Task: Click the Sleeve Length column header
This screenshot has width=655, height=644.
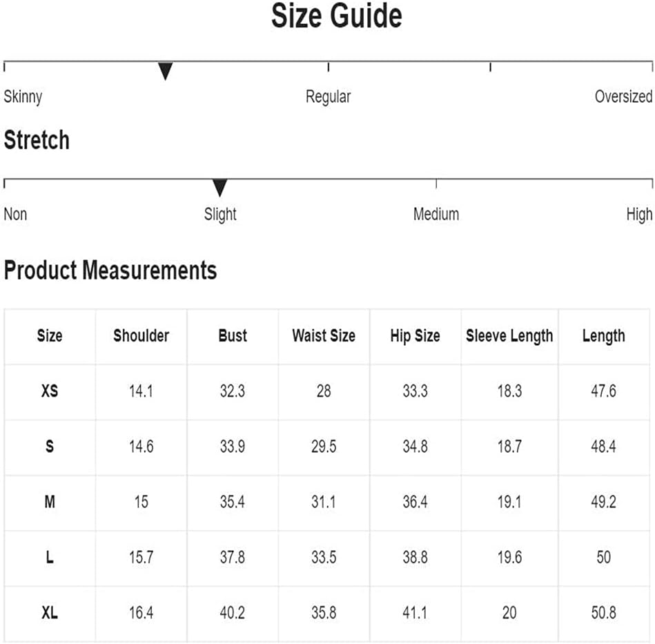Action: click(509, 335)
